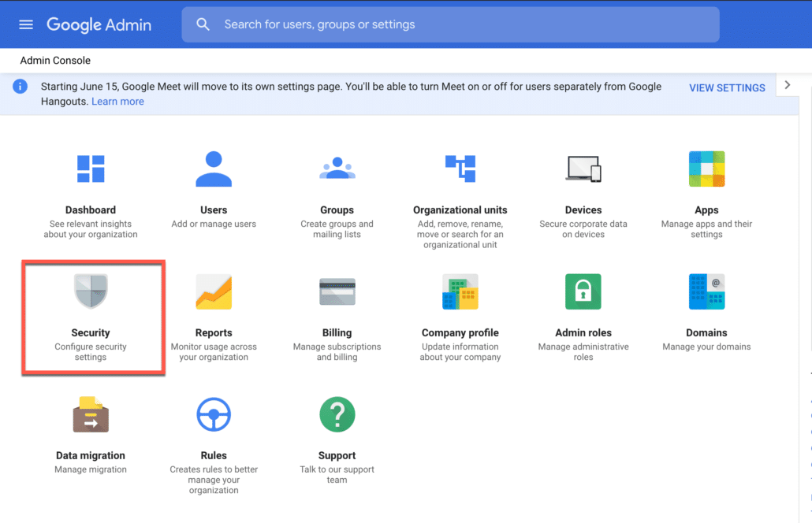Open the Security shield icon
This screenshot has height=523, width=812.
[x=91, y=291]
